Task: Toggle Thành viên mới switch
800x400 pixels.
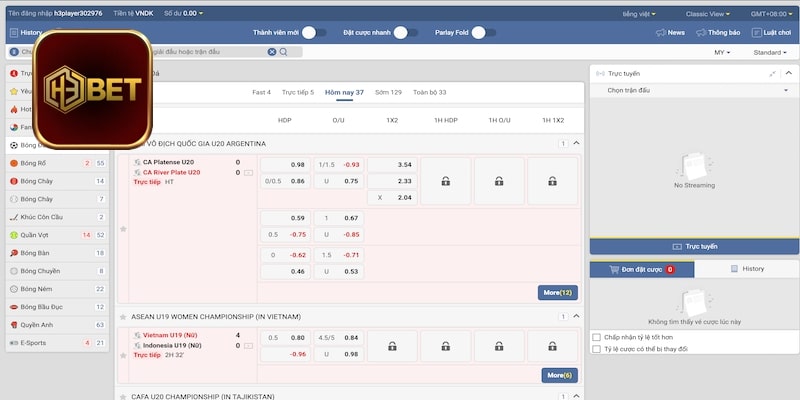Action: 314,33
